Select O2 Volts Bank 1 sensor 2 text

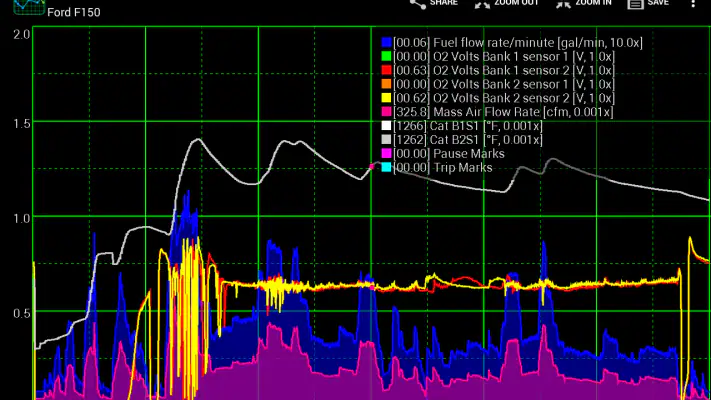504,70
